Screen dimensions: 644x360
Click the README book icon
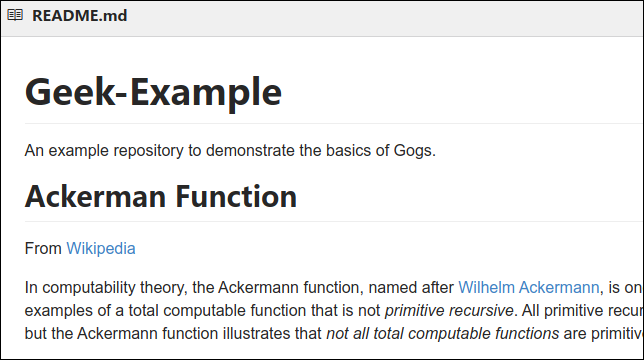click(x=15, y=15)
